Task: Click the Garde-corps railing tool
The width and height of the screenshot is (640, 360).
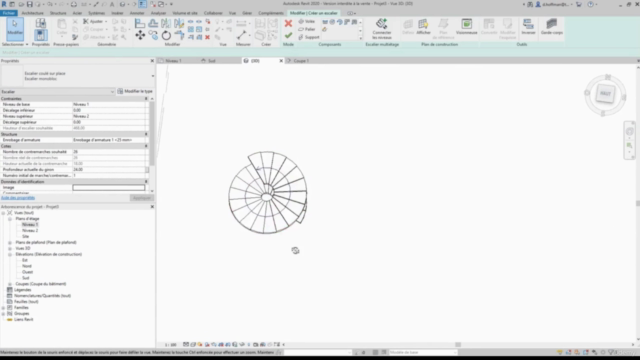Action: pyautogui.click(x=552, y=27)
